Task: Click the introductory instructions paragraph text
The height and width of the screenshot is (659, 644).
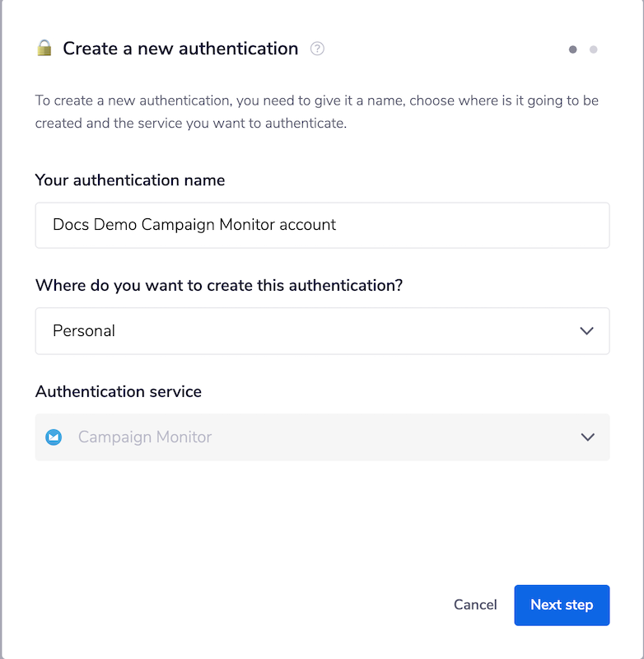Action: click(321, 111)
